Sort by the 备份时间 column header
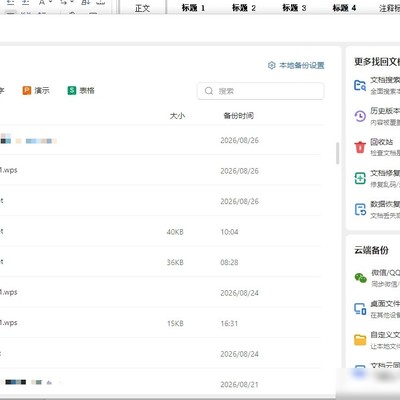400x400 pixels. (238, 116)
